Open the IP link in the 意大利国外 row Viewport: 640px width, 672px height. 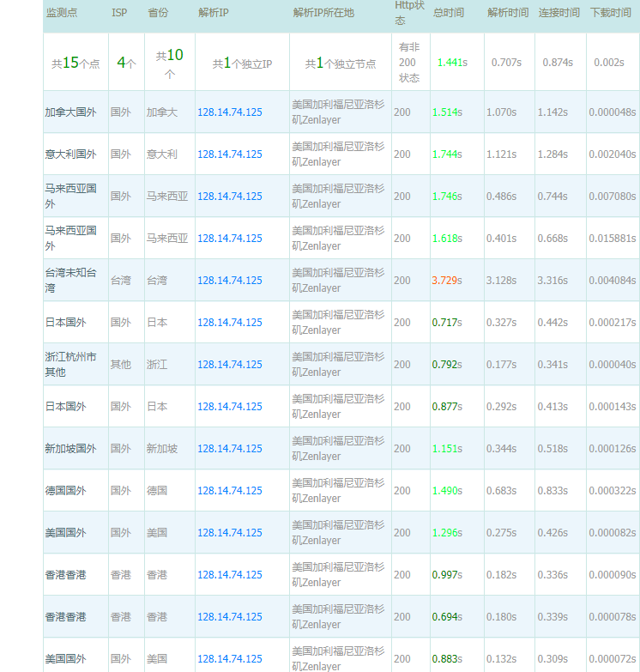(230, 154)
